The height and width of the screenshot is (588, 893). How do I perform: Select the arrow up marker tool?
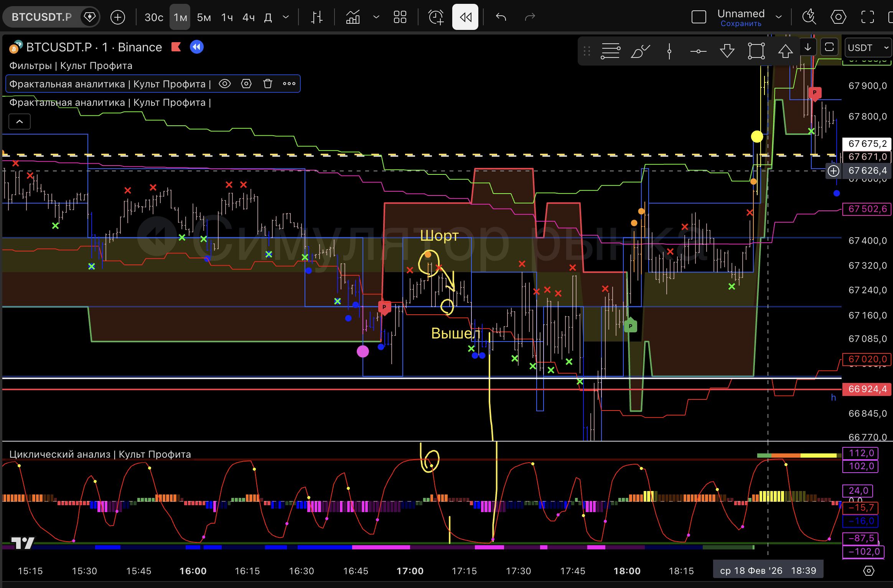pos(785,51)
